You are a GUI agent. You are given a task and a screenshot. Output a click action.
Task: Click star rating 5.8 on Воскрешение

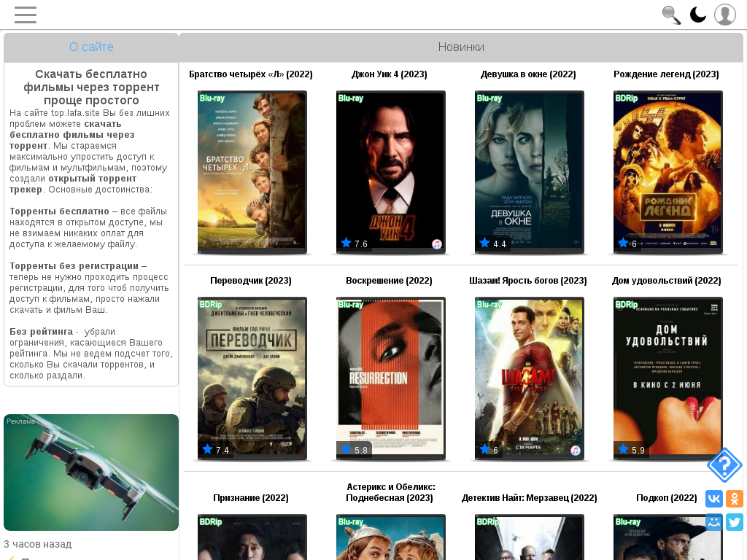(354, 449)
